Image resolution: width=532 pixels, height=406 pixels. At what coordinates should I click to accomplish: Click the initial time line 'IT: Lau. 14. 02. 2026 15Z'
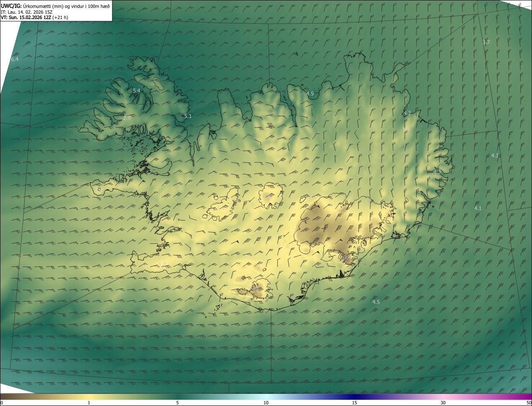pos(27,12)
